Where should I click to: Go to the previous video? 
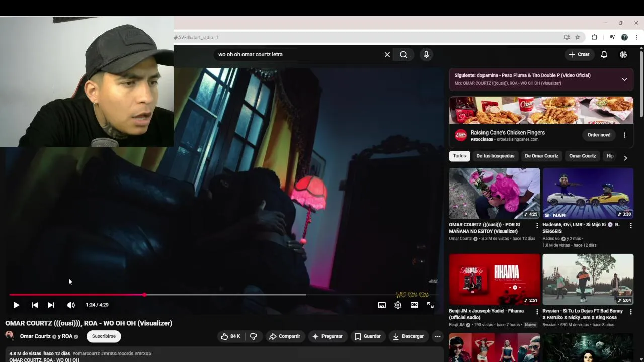tap(34, 305)
